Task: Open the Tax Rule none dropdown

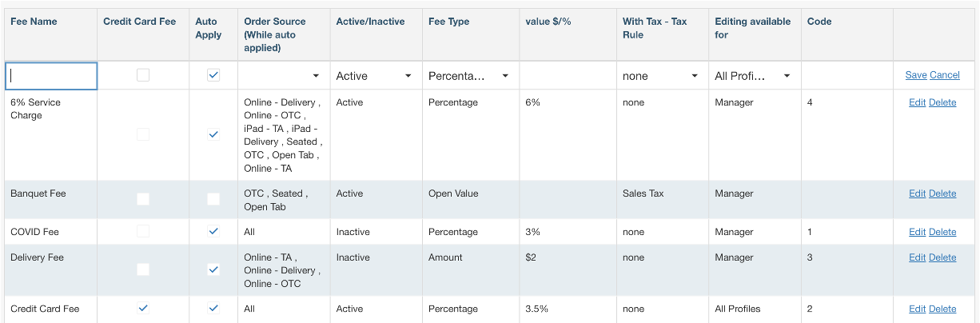Action: [661, 76]
